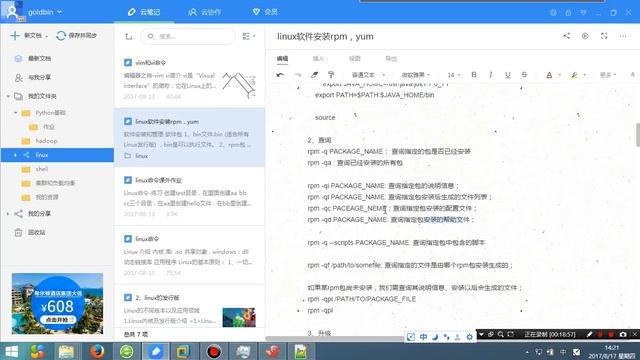Click the undo arrow

click(x=280, y=75)
